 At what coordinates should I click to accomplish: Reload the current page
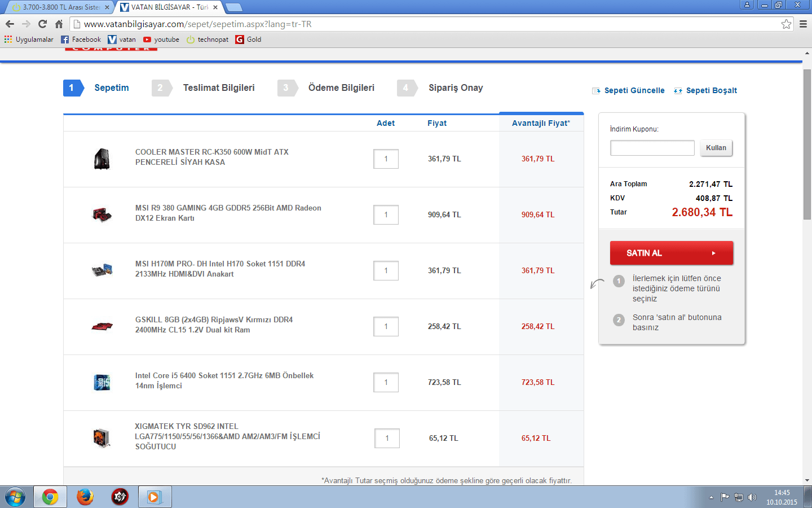42,24
